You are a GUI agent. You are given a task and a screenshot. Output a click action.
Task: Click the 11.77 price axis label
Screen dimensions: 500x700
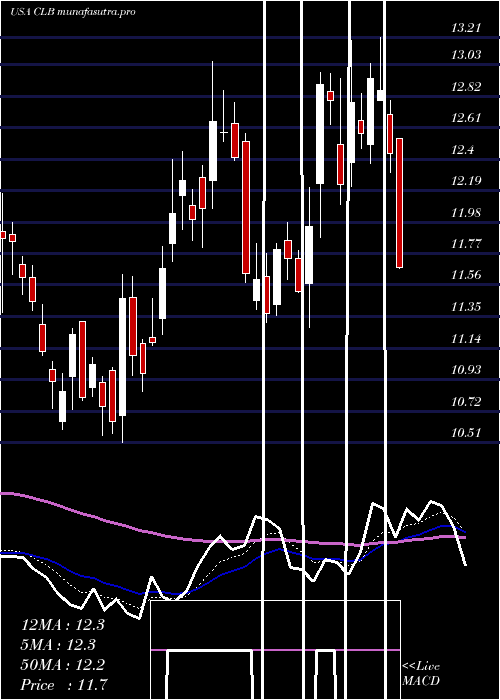tap(466, 244)
